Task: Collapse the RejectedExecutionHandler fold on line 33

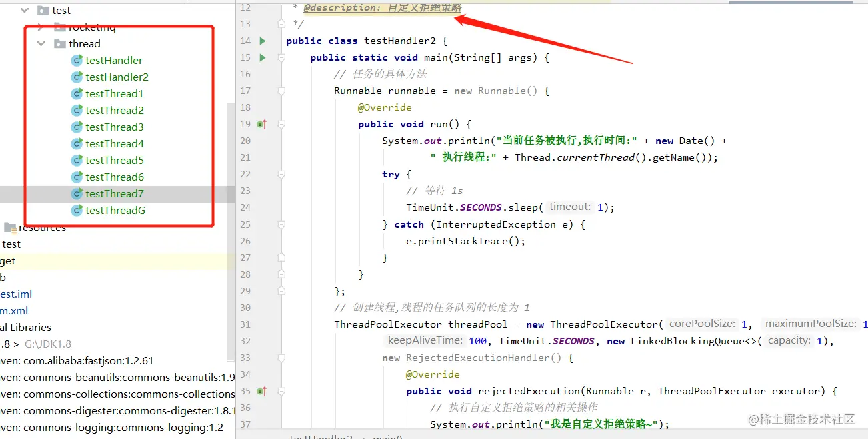Action: (x=281, y=358)
